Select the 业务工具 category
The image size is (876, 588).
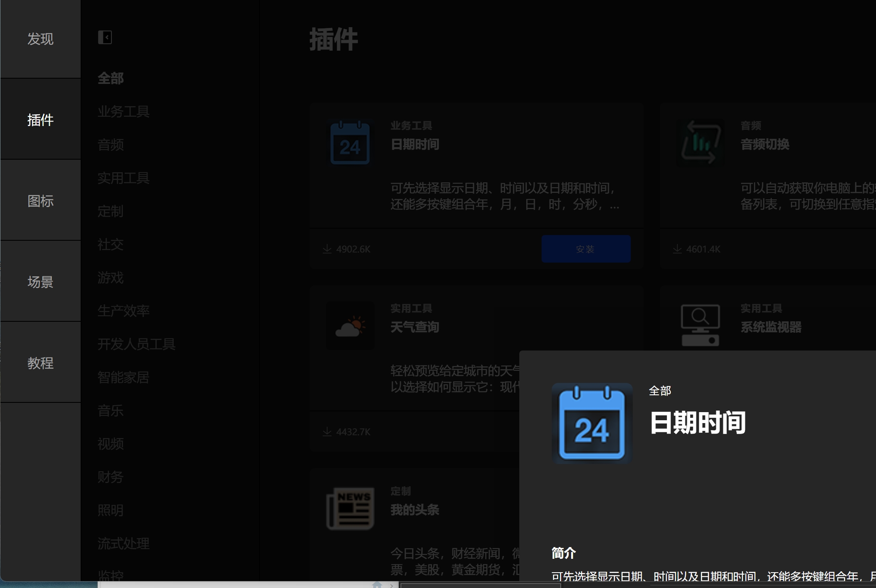click(x=124, y=112)
